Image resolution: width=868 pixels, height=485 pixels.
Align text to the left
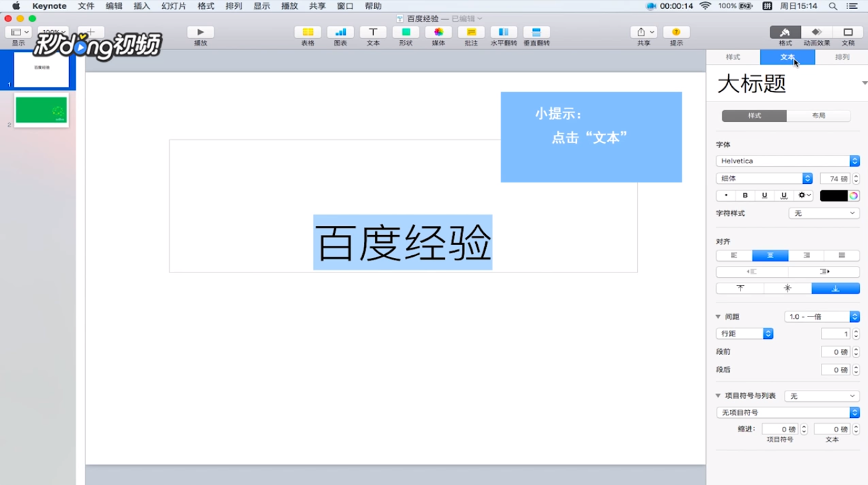(x=734, y=255)
